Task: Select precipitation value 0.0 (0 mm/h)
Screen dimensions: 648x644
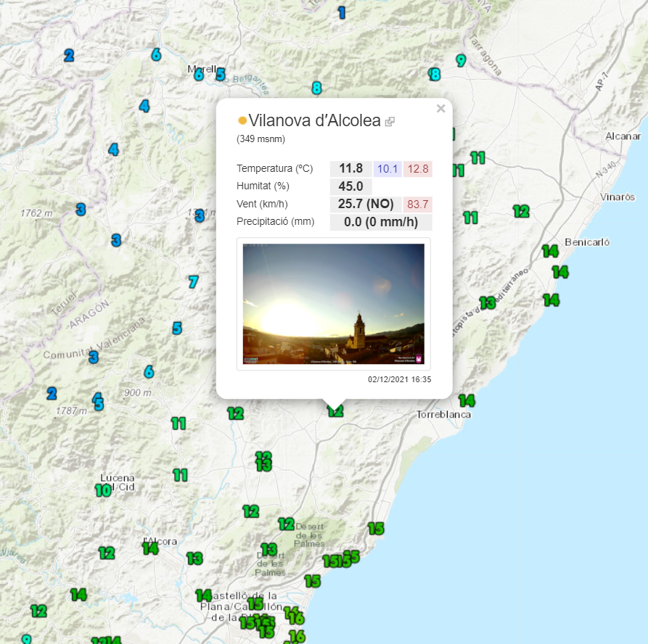Action: tap(381, 222)
